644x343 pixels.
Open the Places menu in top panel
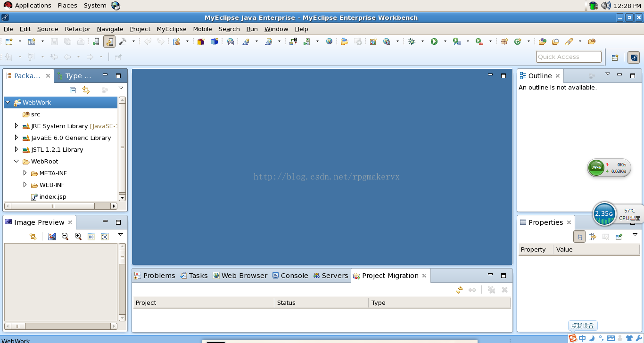tap(67, 6)
